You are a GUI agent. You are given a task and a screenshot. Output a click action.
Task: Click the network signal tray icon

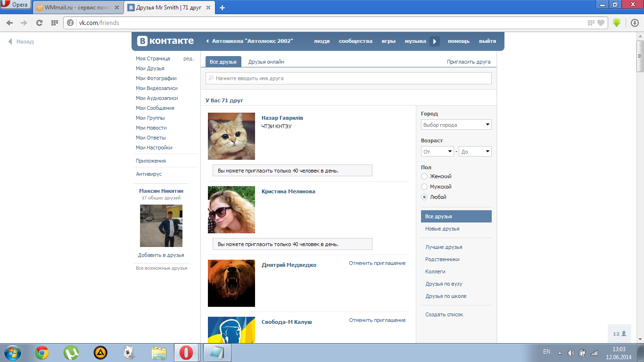click(x=594, y=353)
